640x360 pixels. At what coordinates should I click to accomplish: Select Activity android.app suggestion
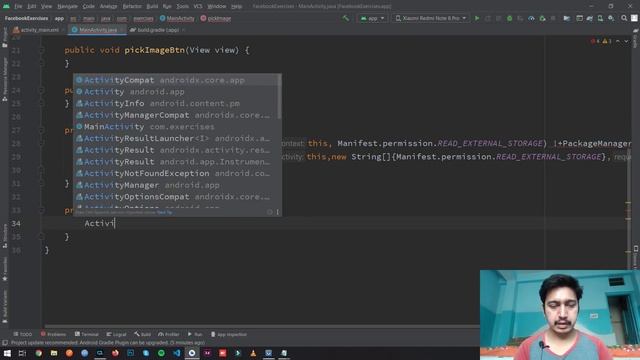[x=176, y=92]
